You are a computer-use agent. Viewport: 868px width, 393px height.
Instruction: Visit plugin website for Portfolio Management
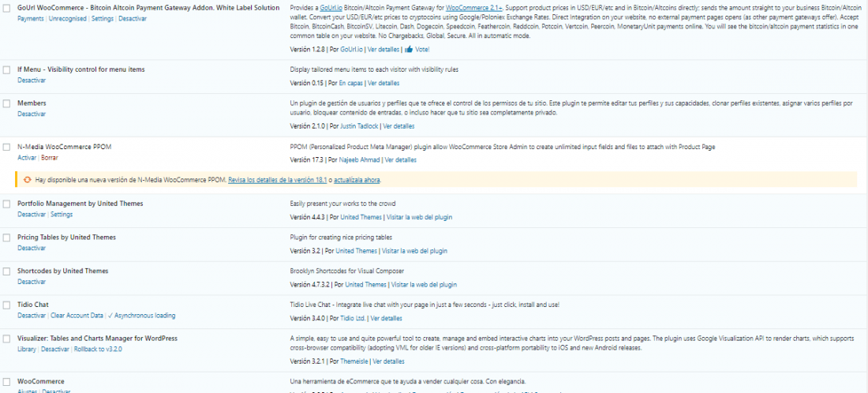click(419, 218)
